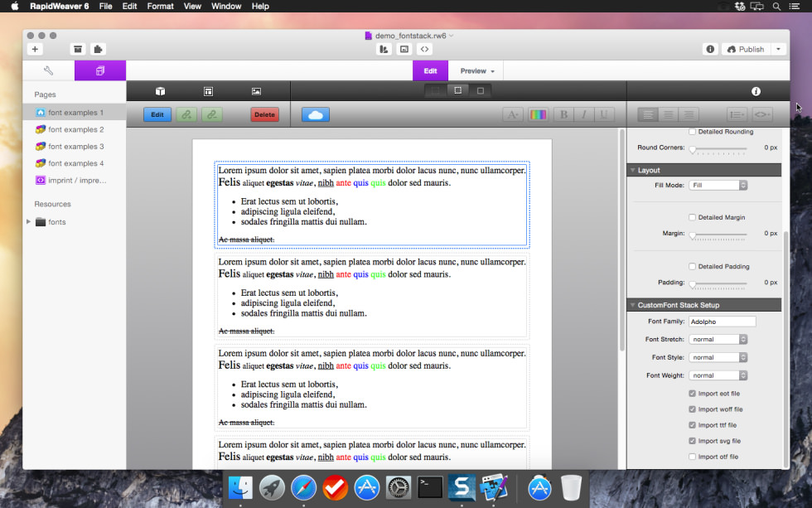Uncheck Import svg file
The height and width of the screenshot is (508, 812).
point(693,441)
